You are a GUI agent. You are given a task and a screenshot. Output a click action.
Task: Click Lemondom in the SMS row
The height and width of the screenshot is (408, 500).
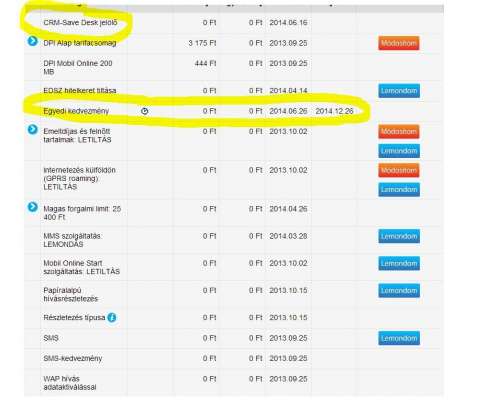(399, 338)
